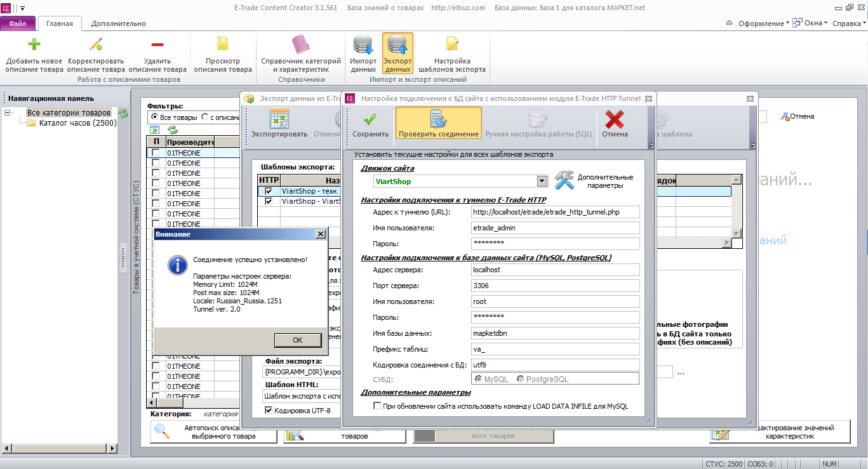This screenshot has height=469, width=868.
Task: Click 'Автопоиск описаний для выбранного товара' button
Action: [x=214, y=432]
